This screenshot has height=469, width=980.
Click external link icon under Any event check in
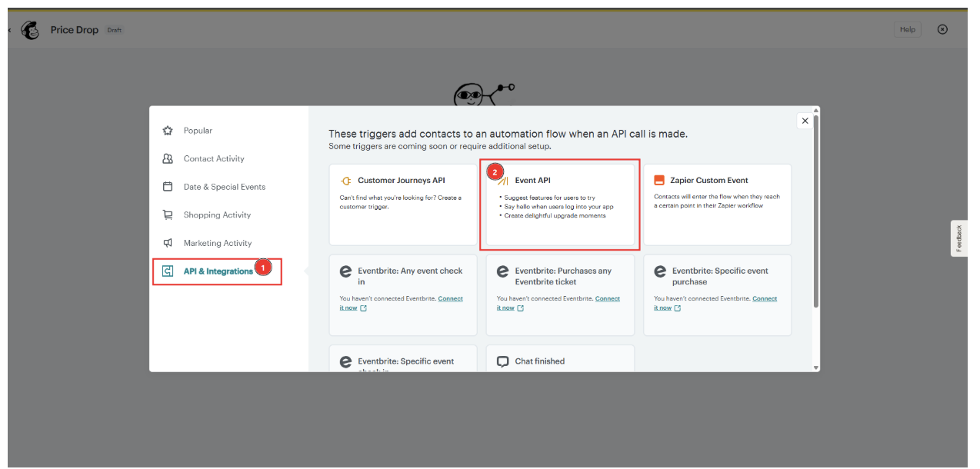pos(364,308)
